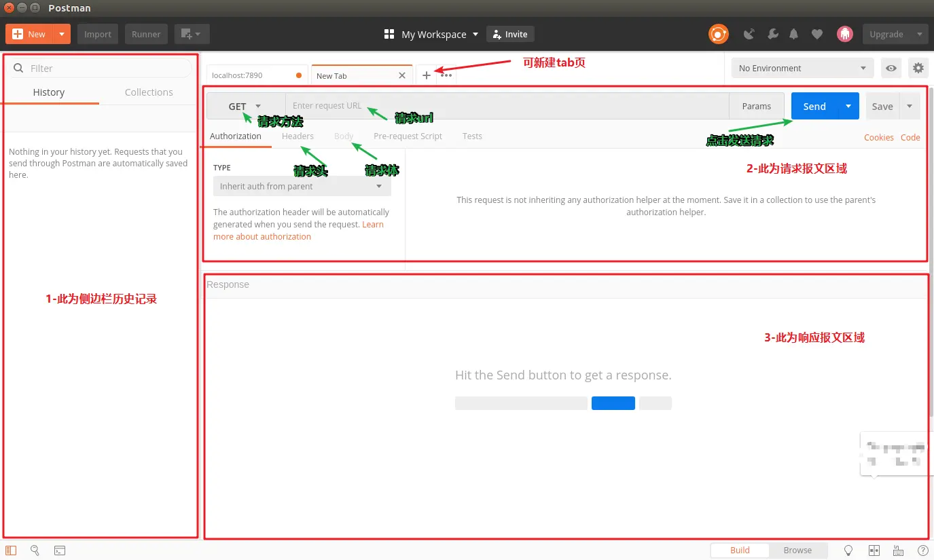Open Inherit auth from parent dropdown

pos(302,186)
